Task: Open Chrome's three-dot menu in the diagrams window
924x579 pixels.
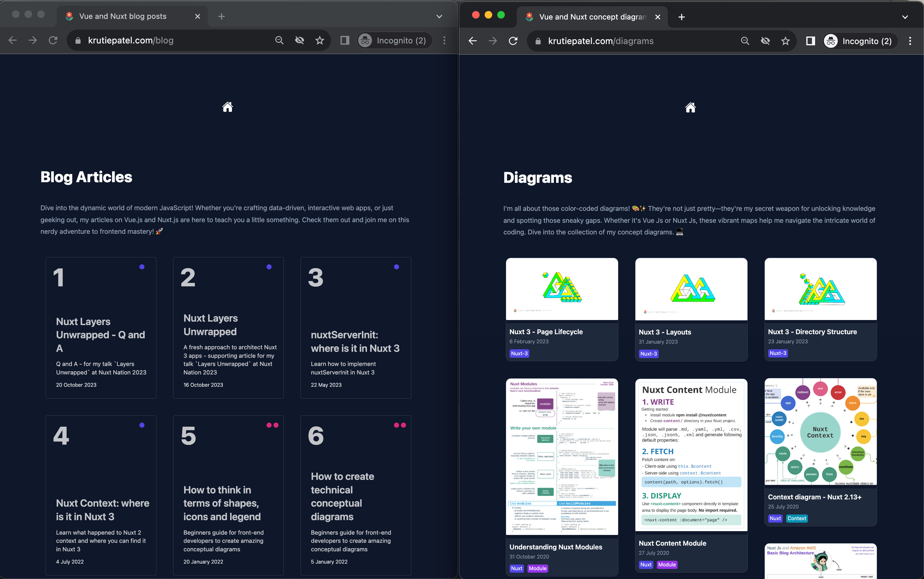Action: click(x=910, y=41)
